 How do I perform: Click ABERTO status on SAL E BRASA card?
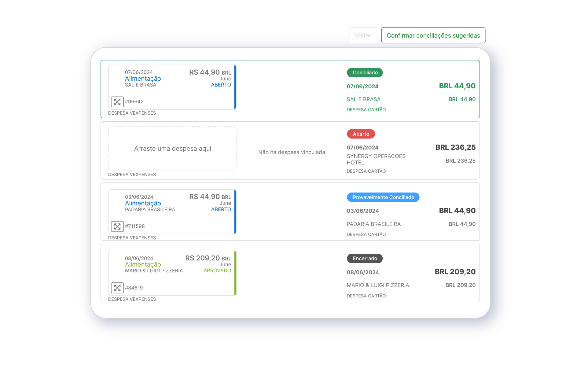tap(221, 85)
